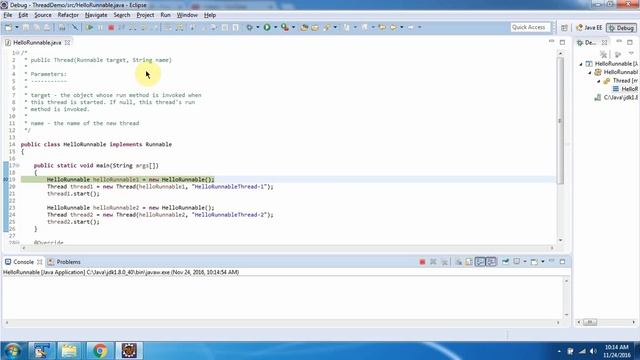640x360 pixels.
Task: Open the File menu
Action: coord(8,15)
